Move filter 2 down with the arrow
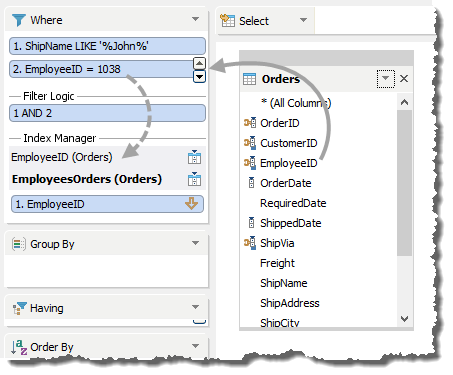The width and height of the screenshot is (453, 375). [199, 77]
